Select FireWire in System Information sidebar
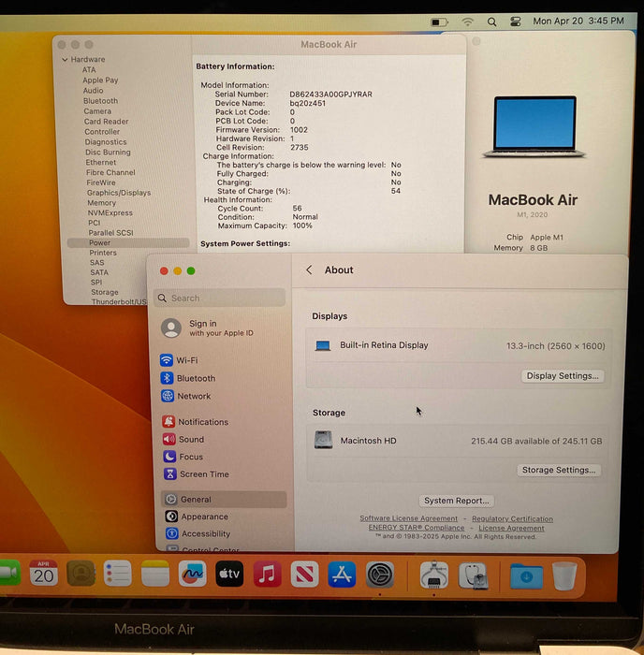The image size is (644, 655). [101, 182]
